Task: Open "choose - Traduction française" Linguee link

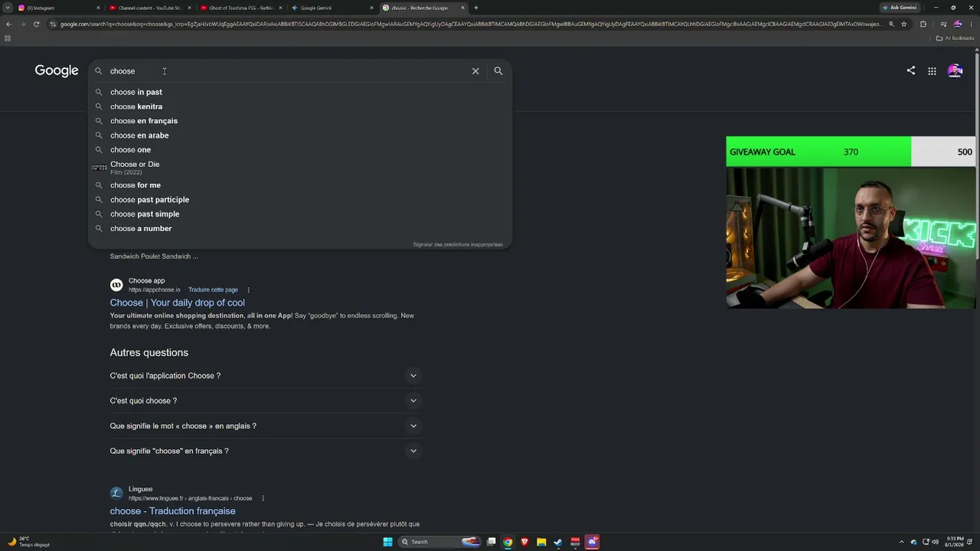Action: pos(172,511)
